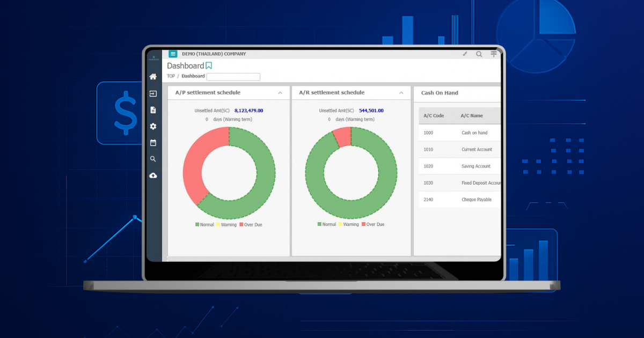Open the sidebar entry arrow-box icon
Screen dimensions: 644x338
coord(153,94)
